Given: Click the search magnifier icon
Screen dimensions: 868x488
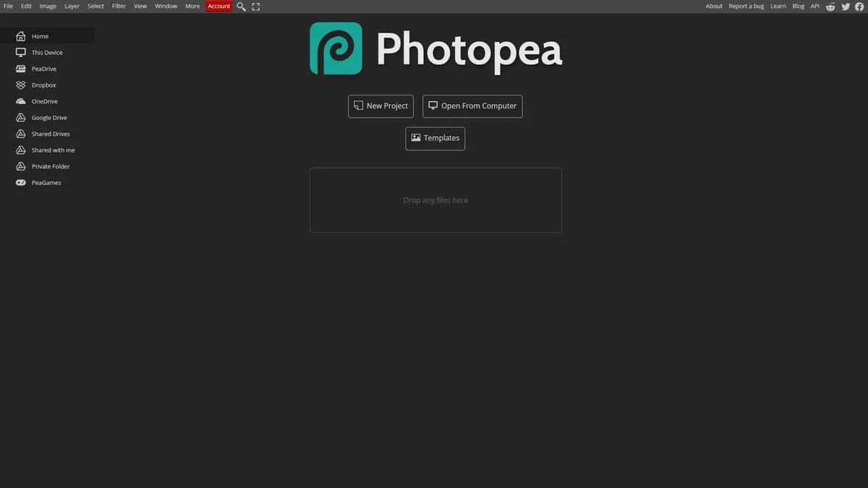Looking at the screenshot, I should coord(242,7).
